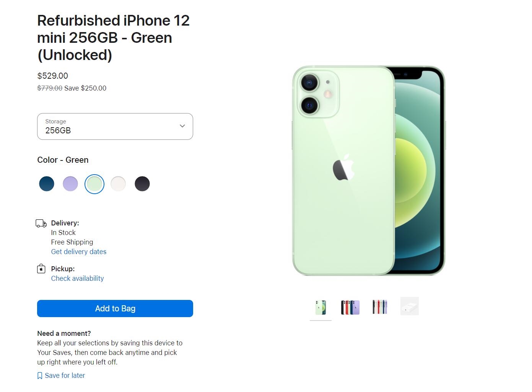Screen dimensions: 532x392
Task: View the side-profile colors thumbnail
Action: 380,307
